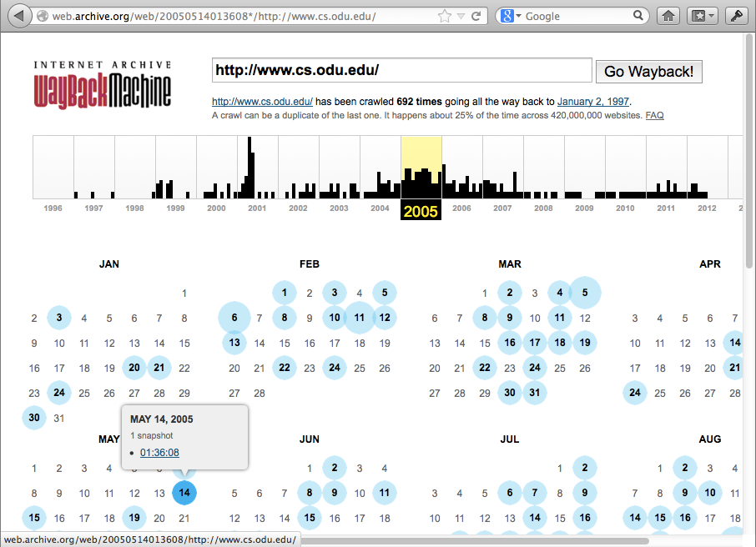Open the February 22 snapshot day
Screen dimensions: 756x547
point(285,368)
